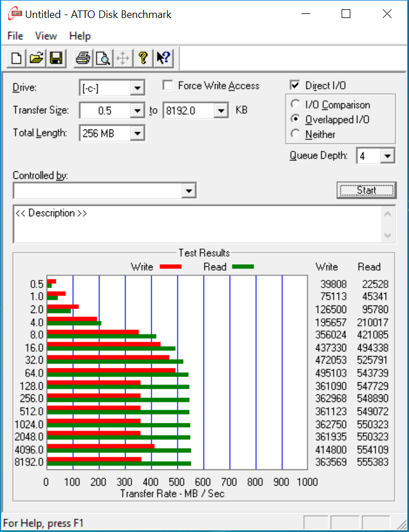Click the Read value 549072
409x532 pixels.
372,411
